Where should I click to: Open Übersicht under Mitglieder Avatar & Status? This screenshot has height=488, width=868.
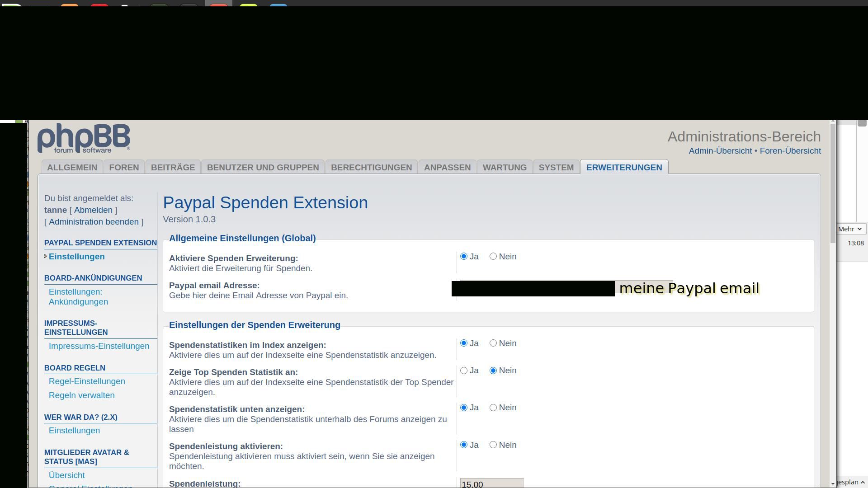[x=66, y=475]
